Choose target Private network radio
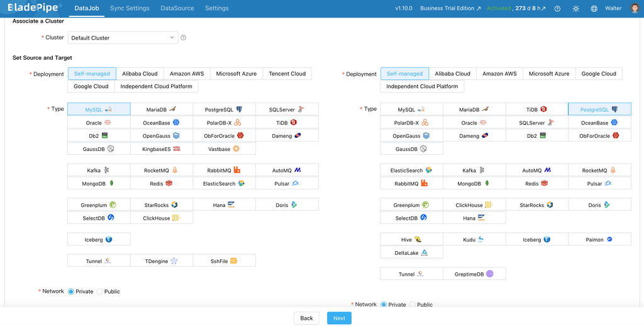Screen dimensions: 644x326 [384, 305]
